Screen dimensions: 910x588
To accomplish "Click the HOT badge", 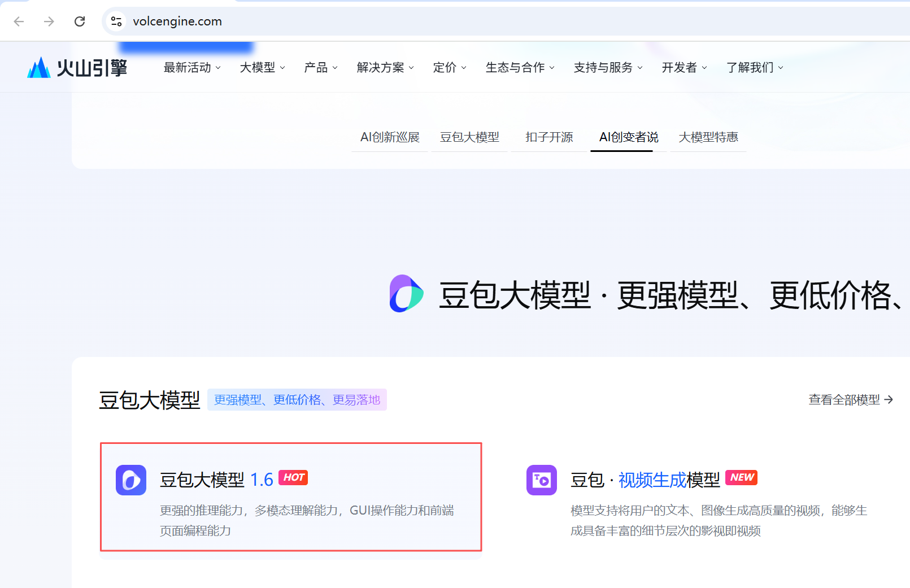I will [x=293, y=478].
